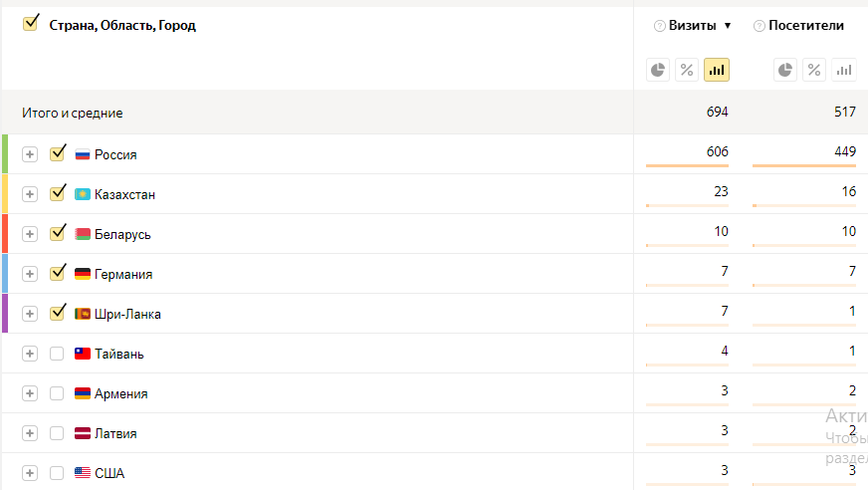Toggle the header select-all checkbox
Screen dimensions: 868x490
tap(31, 23)
